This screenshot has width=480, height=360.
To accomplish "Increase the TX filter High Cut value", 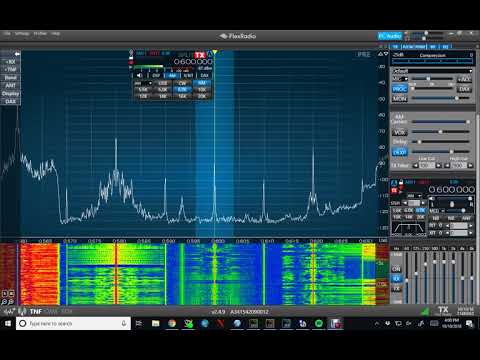I will point(470,165).
